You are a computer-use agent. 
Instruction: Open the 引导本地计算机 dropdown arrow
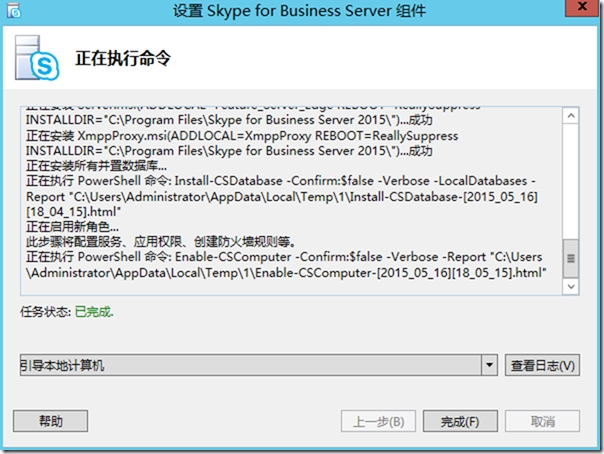489,365
